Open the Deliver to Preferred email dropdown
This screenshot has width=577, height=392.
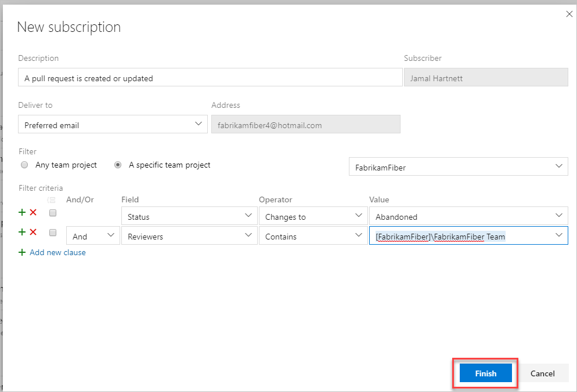[x=113, y=124]
